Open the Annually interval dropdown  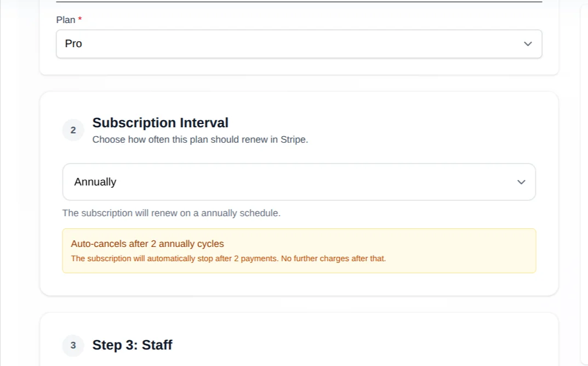[x=299, y=182]
